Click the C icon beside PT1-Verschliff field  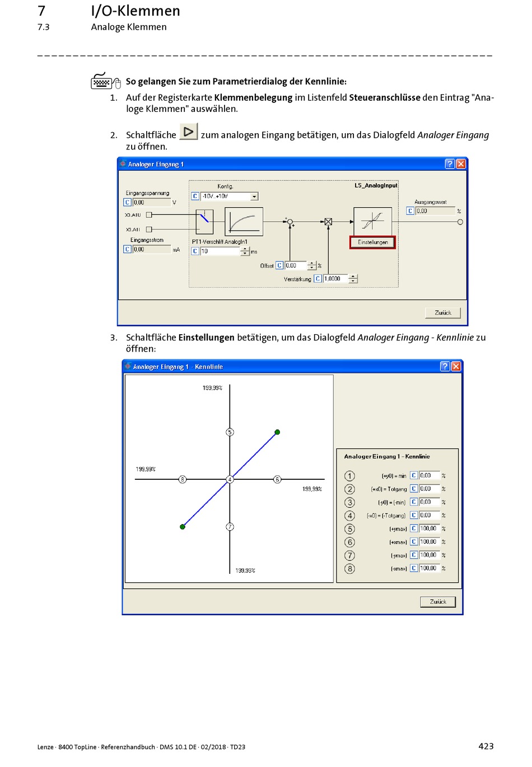[x=195, y=251]
